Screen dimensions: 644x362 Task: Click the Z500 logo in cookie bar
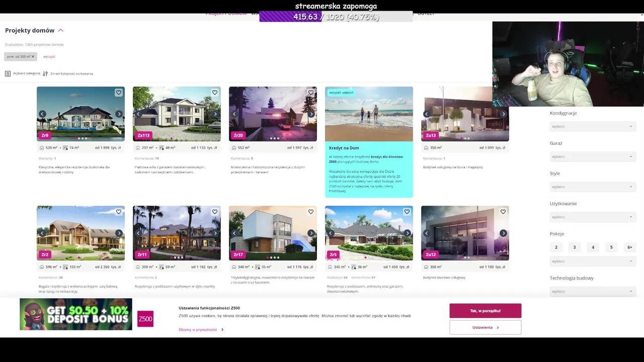tap(145, 319)
